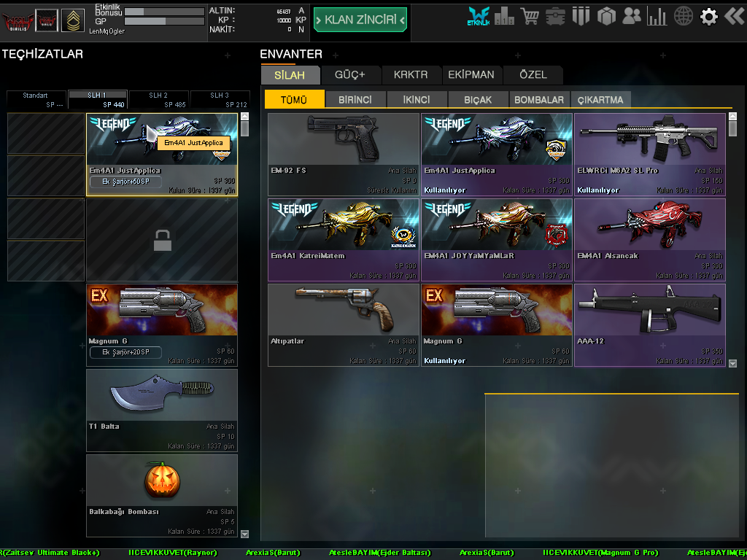Select the BİRİNCİ weapon filter tab
747x560 pixels.
pyautogui.click(x=355, y=99)
